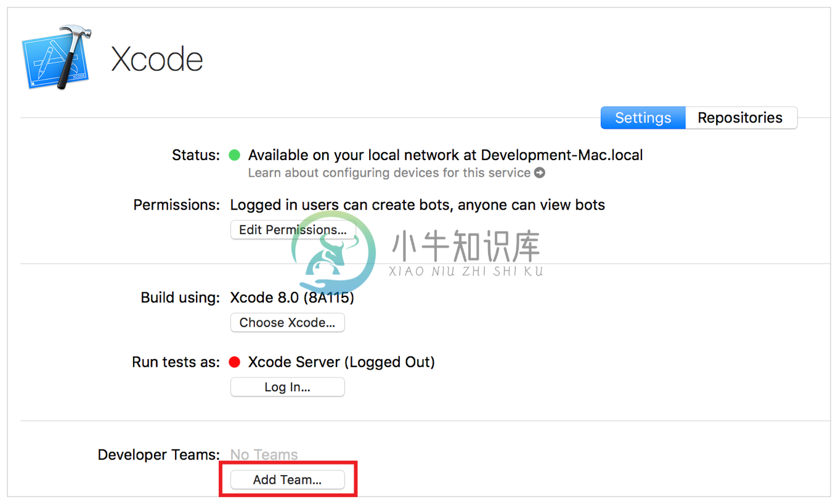The width and height of the screenshot is (838, 504).
Task: Open Learn about configuring devices link
Action: pos(389,173)
